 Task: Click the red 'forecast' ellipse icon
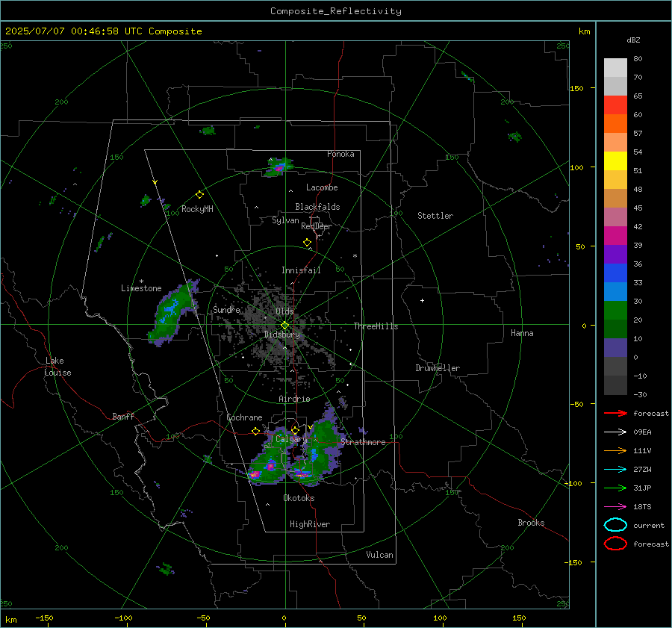pos(615,544)
